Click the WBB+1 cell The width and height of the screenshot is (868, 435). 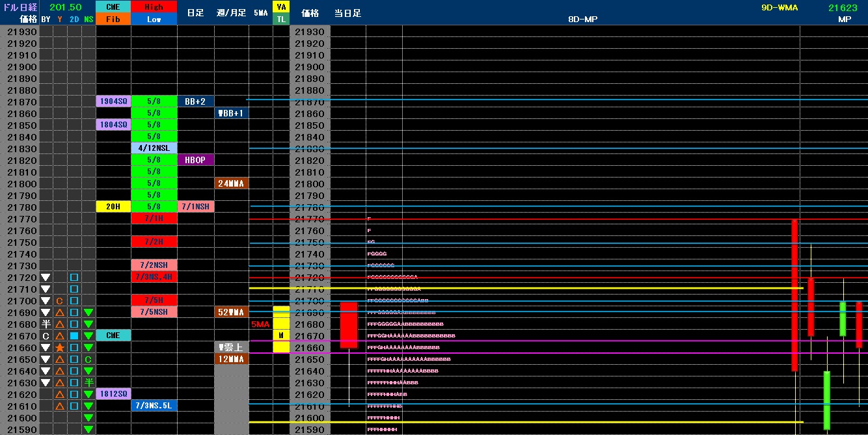232,113
